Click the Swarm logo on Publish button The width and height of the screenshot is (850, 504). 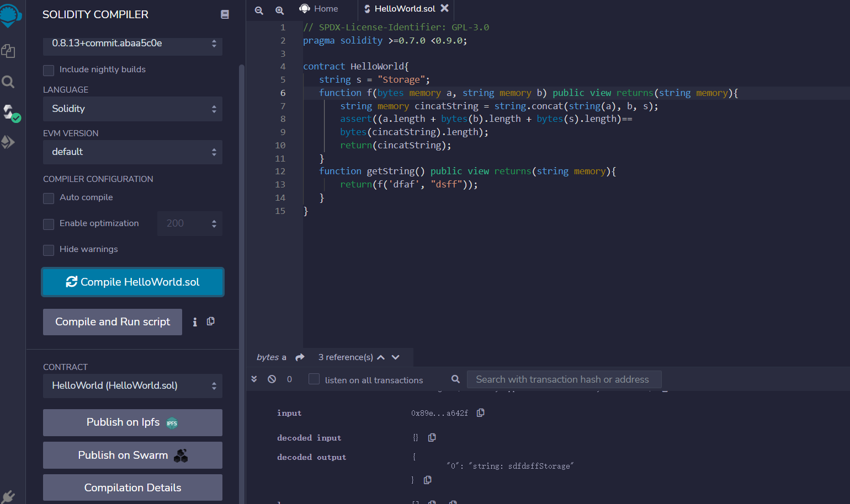click(181, 455)
